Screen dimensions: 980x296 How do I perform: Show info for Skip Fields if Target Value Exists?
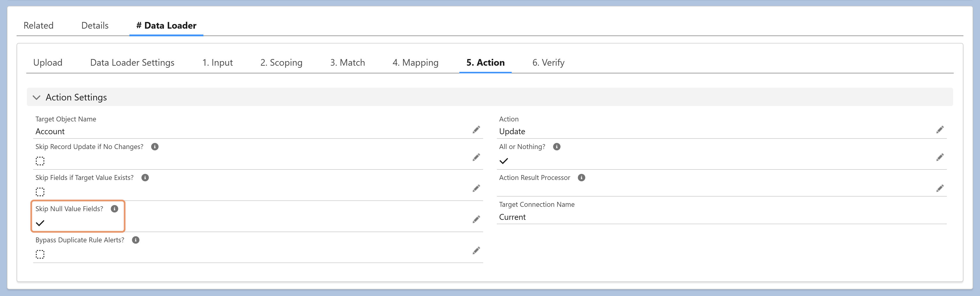pos(145,178)
